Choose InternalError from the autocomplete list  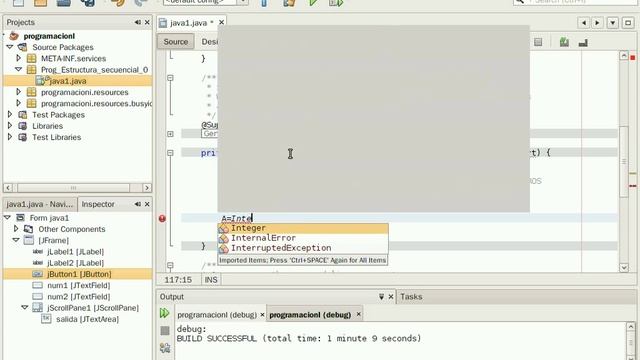click(303, 238)
